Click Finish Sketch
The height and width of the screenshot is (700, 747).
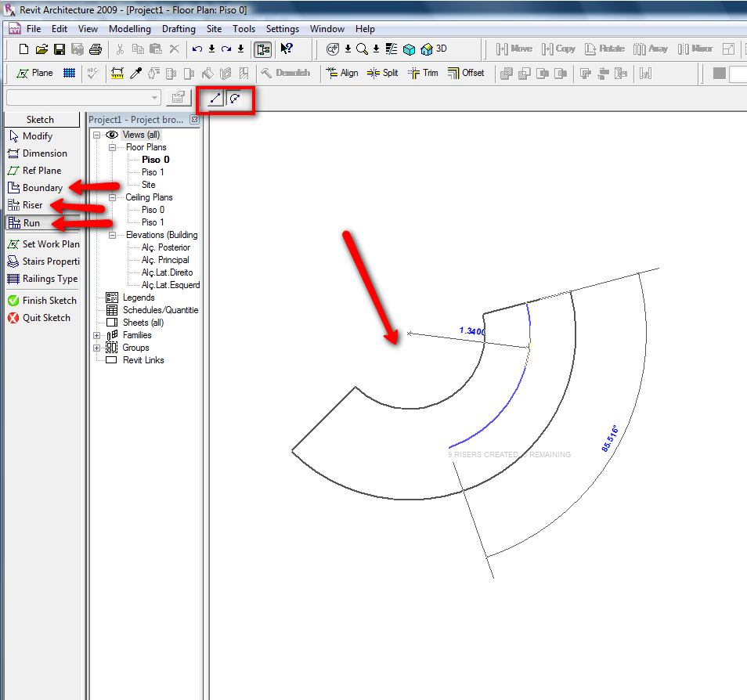click(x=42, y=301)
